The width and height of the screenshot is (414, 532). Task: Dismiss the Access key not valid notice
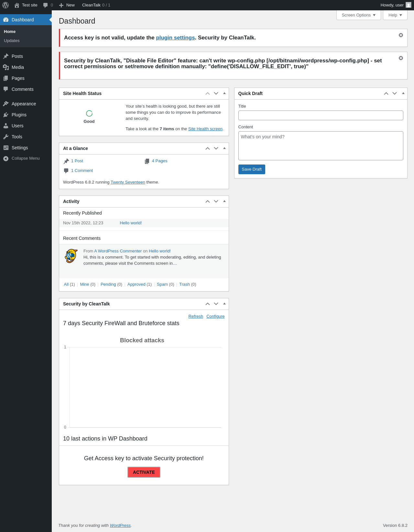pyautogui.click(x=401, y=35)
